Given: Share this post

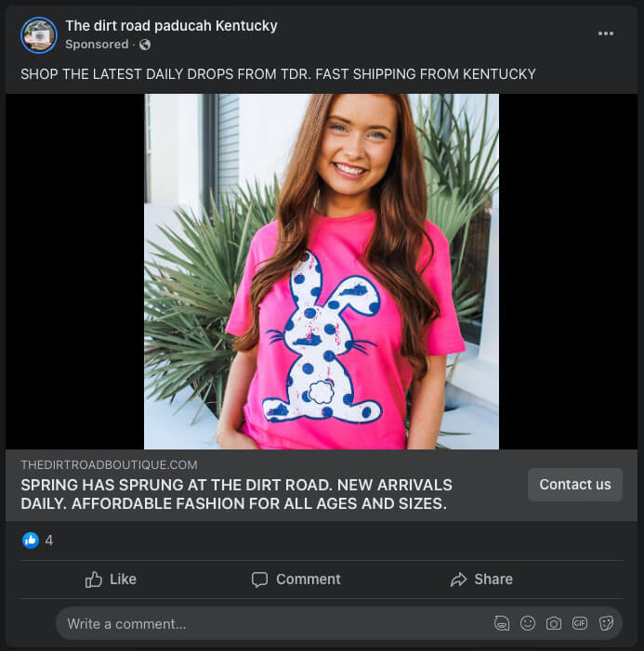Looking at the screenshot, I should [481, 579].
